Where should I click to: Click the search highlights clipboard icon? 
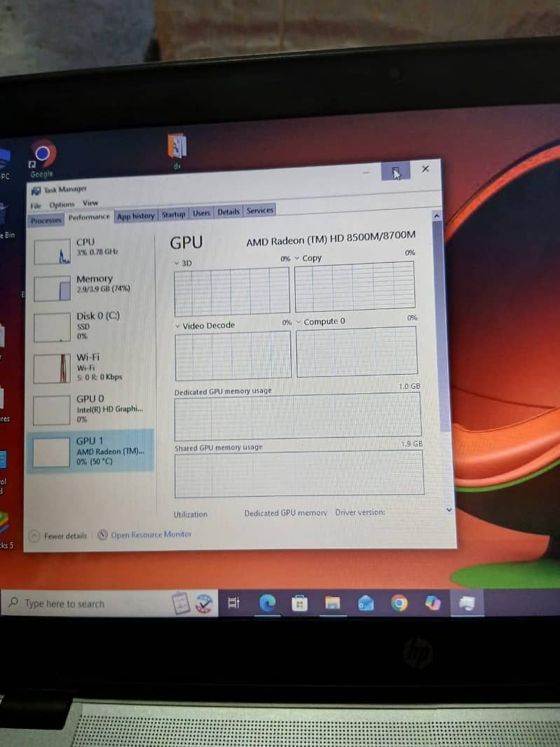click(181, 603)
